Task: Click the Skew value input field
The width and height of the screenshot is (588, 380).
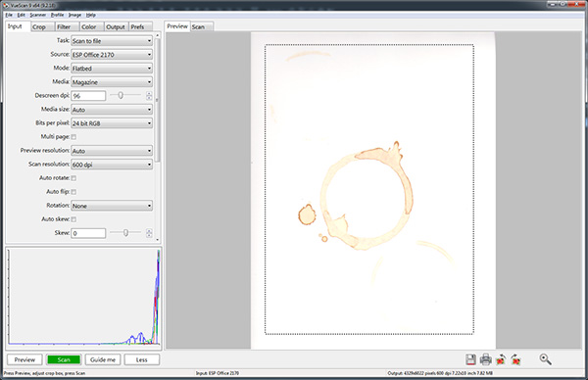Action: (88, 233)
